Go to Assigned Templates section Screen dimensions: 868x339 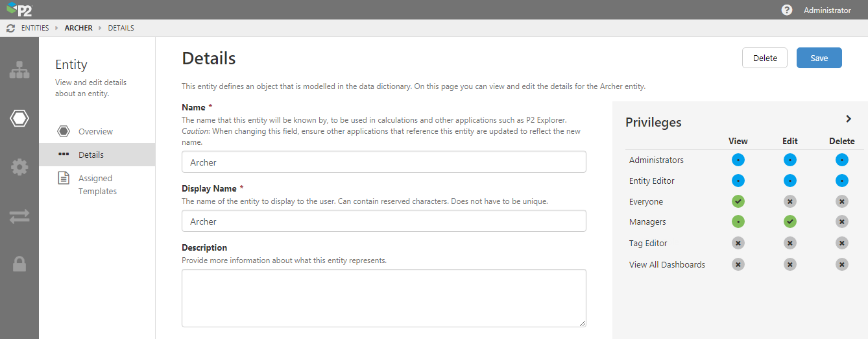pyautogui.click(x=95, y=184)
